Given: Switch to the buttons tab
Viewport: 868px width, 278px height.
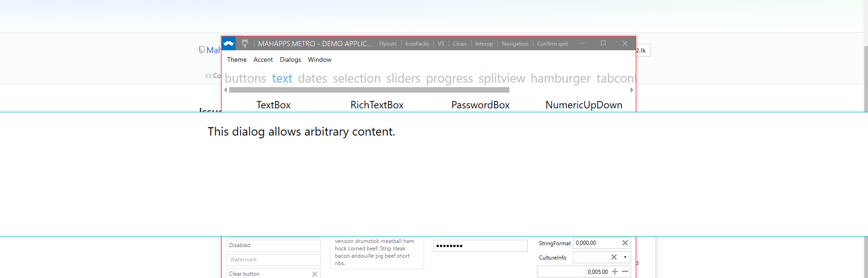Looking at the screenshot, I should click(246, 78).
